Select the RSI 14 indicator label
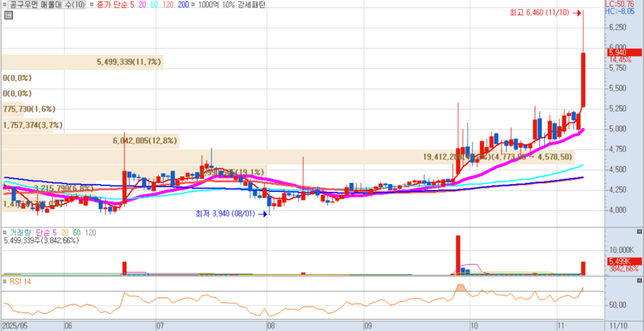644x331 pixels. point(20,282)
